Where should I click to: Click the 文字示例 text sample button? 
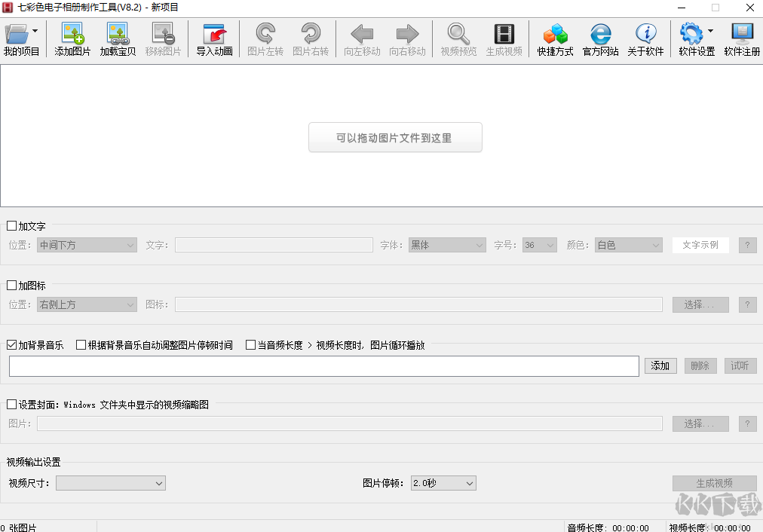pos(700,244)
